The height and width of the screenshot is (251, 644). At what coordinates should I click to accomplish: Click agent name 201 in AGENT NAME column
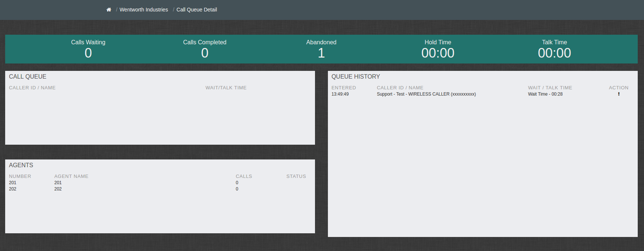[58, 183]
